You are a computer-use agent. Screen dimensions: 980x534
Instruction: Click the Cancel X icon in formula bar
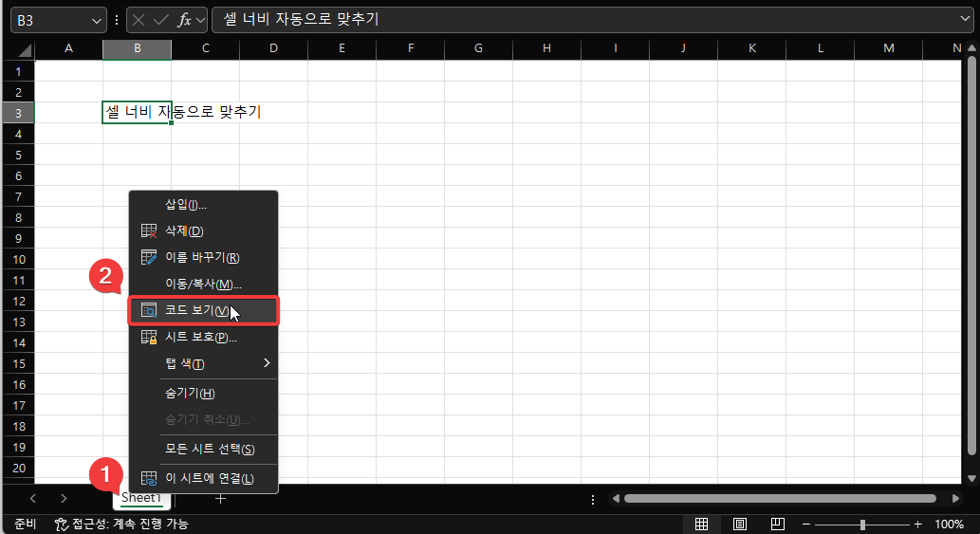pyautogui.click(x=139, y=20)
